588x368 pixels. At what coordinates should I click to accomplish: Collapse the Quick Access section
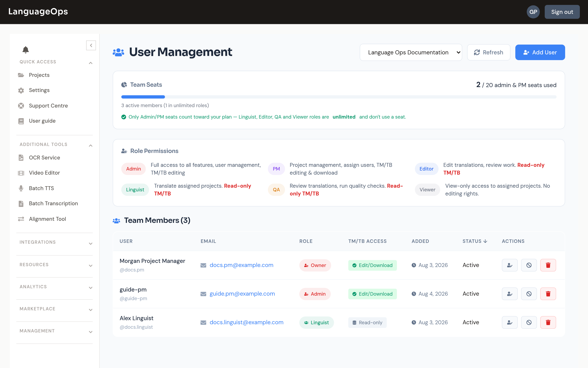coord(91,63)
